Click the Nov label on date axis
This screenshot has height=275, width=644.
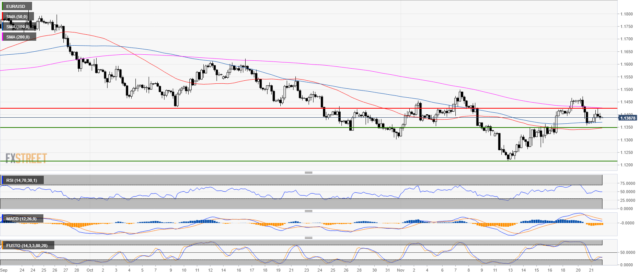[401, 270]
